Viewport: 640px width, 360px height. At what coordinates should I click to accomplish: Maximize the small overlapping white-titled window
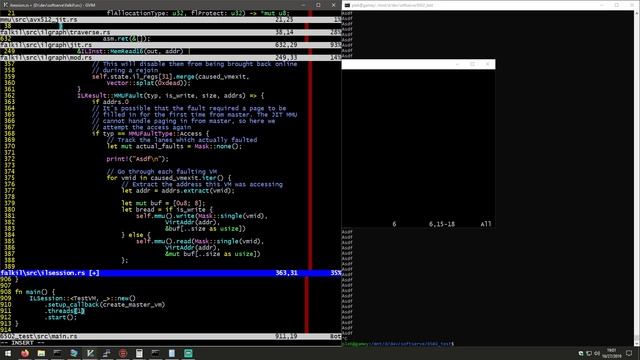tap(473, 64)
